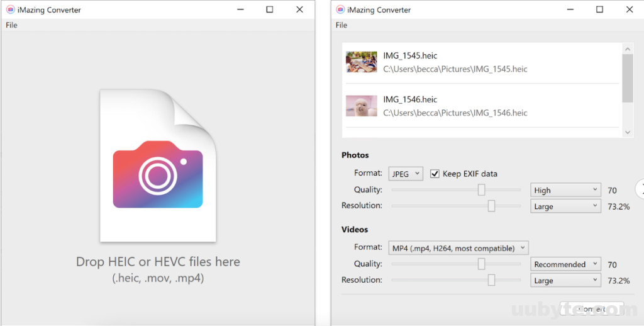Image resolution: width=644 pixels, height=326 pixels.
Task: Minimize the right iMazing Converter window
Action: click(x=570, y=9)
